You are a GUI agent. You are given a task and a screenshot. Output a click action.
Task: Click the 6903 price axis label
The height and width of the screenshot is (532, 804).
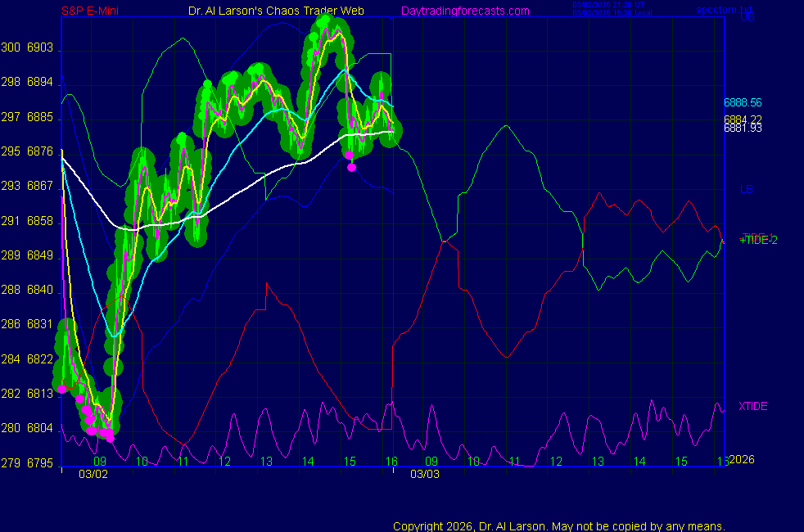39,48
